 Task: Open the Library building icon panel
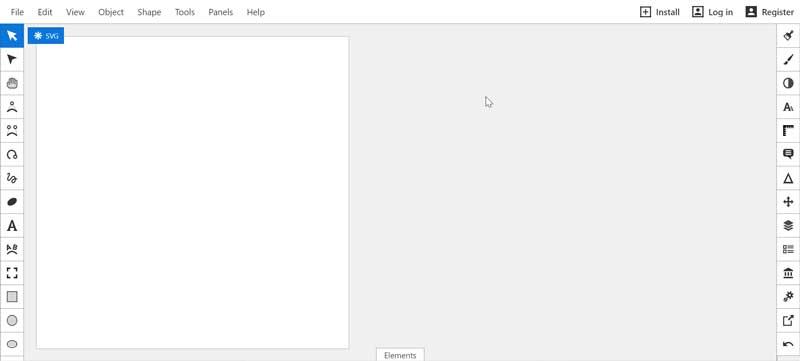click(788, 273)
